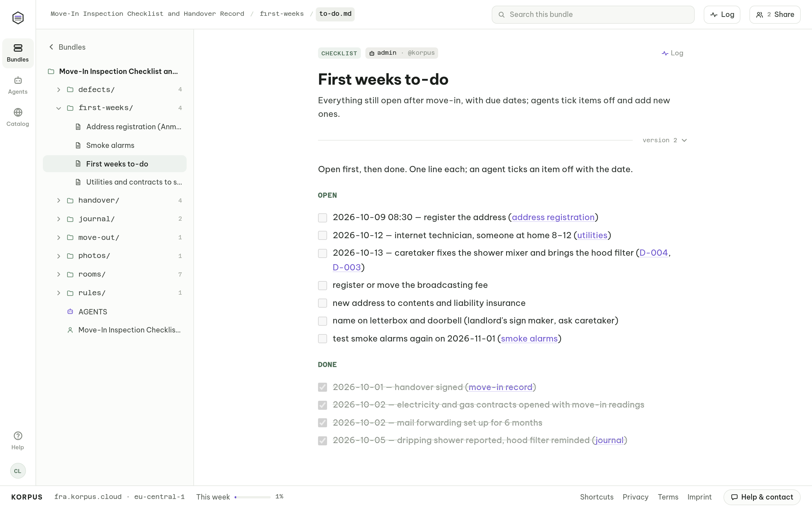Image resolution: width=812 pixels, height=508 pixels.
Task: Click the Move-In Inspection Checklist breadcrumb
Action: (147, 14)
